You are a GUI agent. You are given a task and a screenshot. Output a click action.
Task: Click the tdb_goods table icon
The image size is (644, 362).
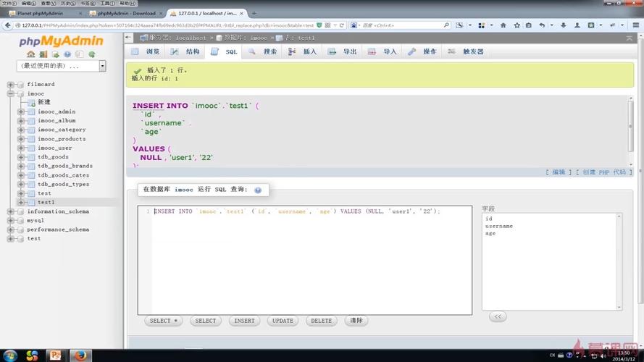pyautogui.click(x=31, y=157)
